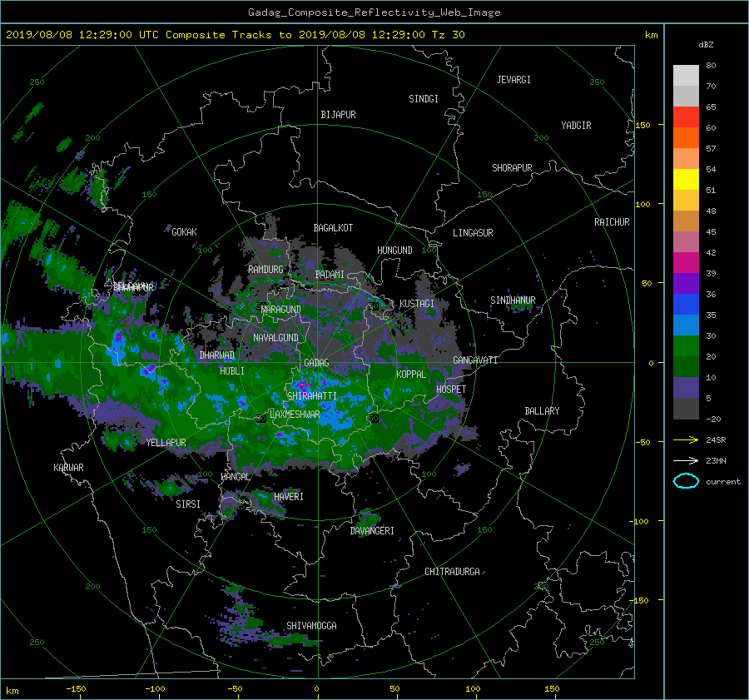Viewport: 749px width, 700px height.
Task: Click the DAVANGERI city label
Action: (x=372, y=531)
